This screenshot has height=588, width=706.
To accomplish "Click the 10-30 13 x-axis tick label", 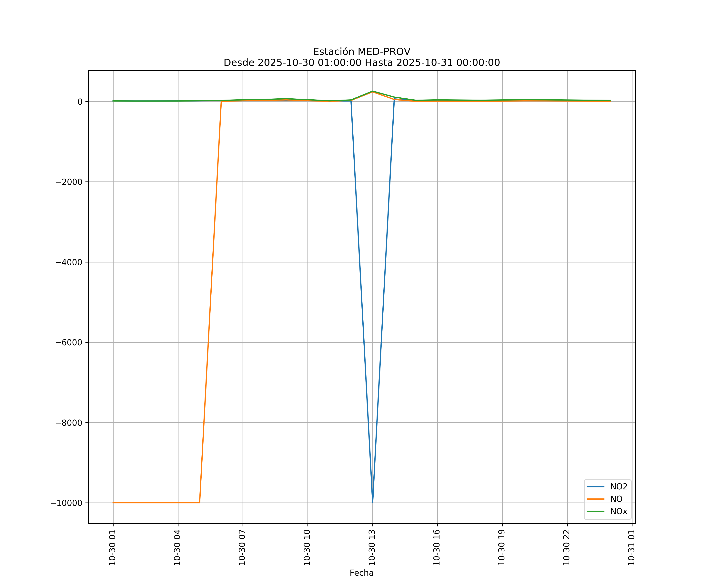I will (x=371, y=548).
